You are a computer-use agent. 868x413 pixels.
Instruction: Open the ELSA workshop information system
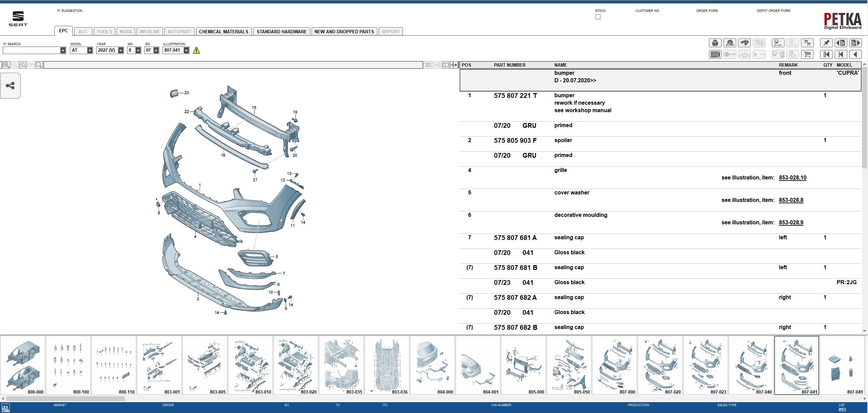(x=778, y=42)
